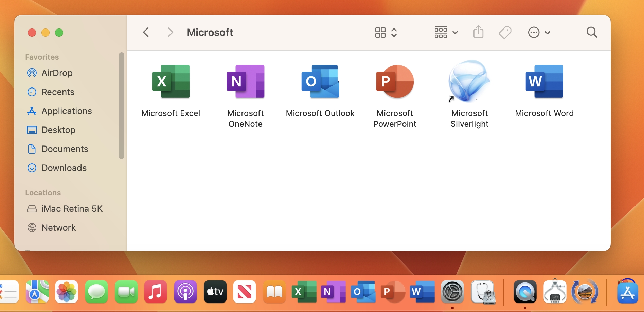
Task: Open the group-by dropdown in the toolbar
Action: click(x=446, y=33)
